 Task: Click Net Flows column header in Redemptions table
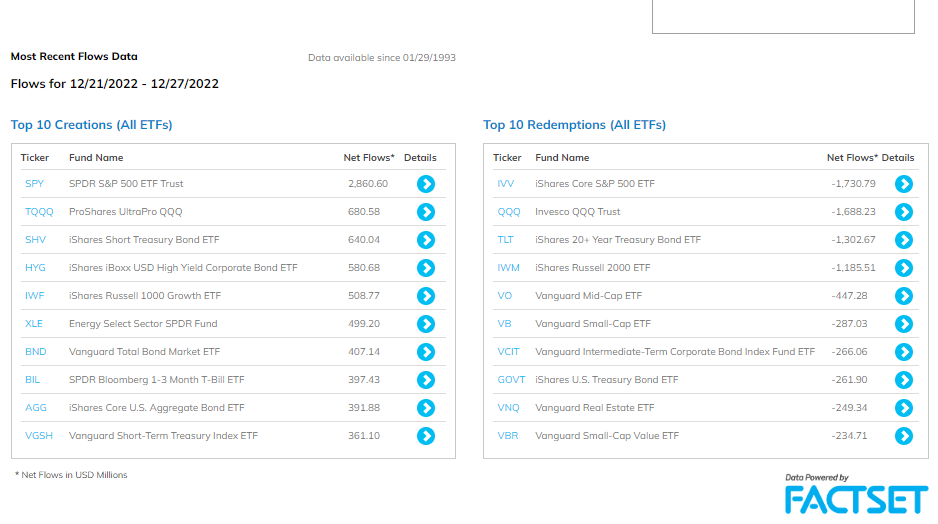pyautogui.click(x=852, y=158)
